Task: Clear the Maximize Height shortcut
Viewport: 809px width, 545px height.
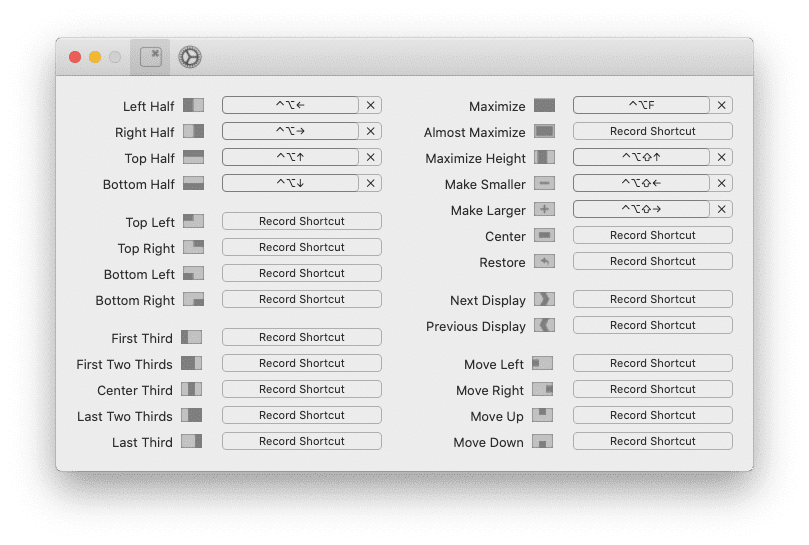Action: tap(721, 157)
